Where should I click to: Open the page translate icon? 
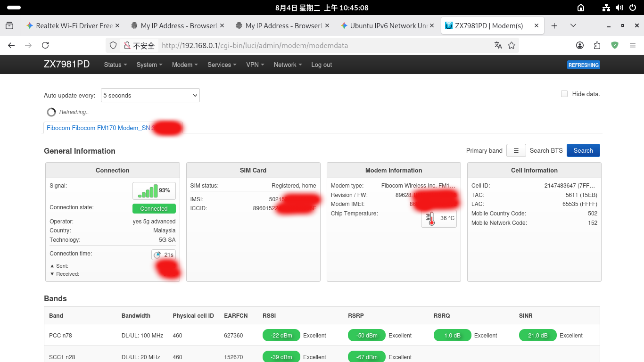(x=498, y=45)
